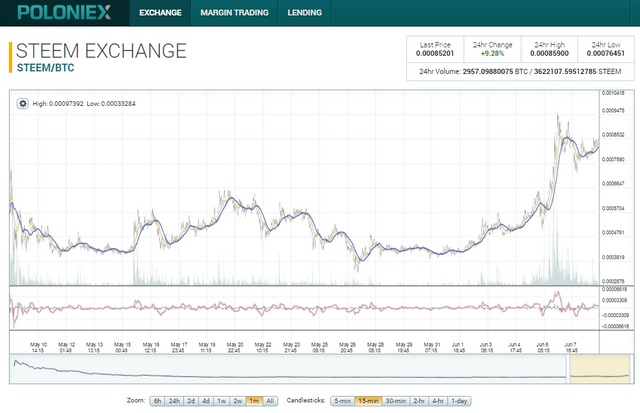Click the 24hr Low value 0.00076451
The image size is (640, 413).
point(606,53)
